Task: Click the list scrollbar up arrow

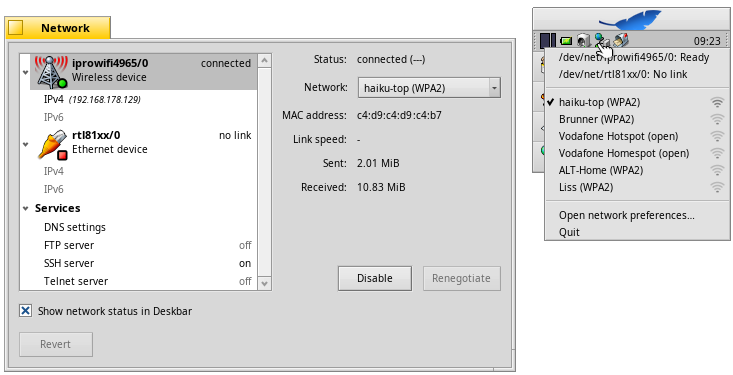Action: point(265,61)
